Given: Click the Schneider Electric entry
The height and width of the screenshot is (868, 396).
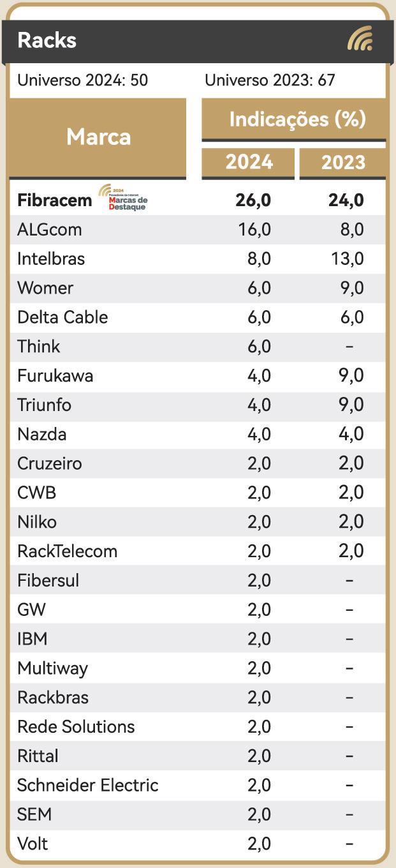Looking at the screenshot, I should click(x=88, y=785).
